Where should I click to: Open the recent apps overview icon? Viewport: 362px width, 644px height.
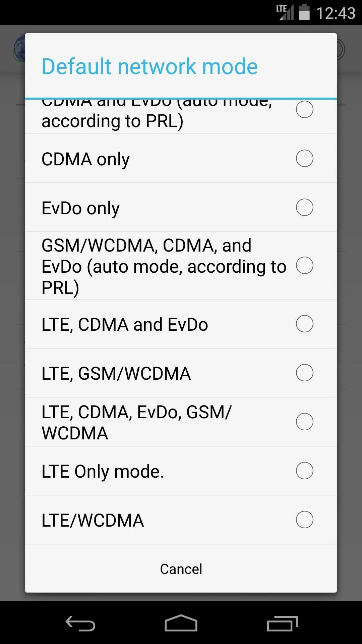(282, 624)
